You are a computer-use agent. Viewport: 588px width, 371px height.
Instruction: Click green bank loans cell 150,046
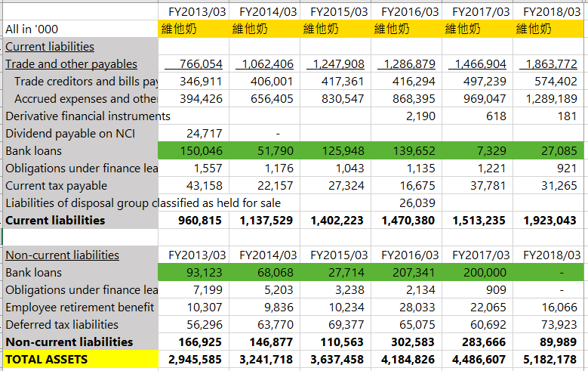tap(193, 150)
